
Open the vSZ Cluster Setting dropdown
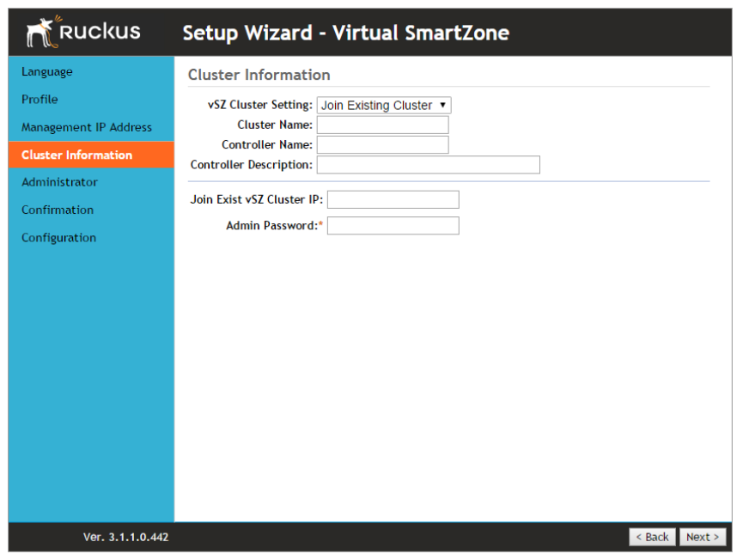pyautogui.click(x=384, y=105)
